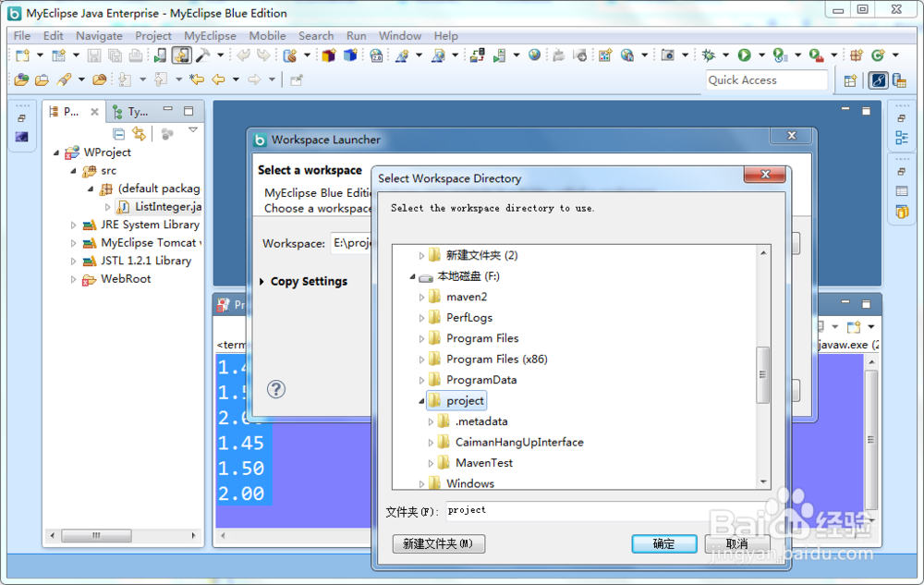Select the PerfLogs folder
924x585 pixels.
click(x=469, y=318)
